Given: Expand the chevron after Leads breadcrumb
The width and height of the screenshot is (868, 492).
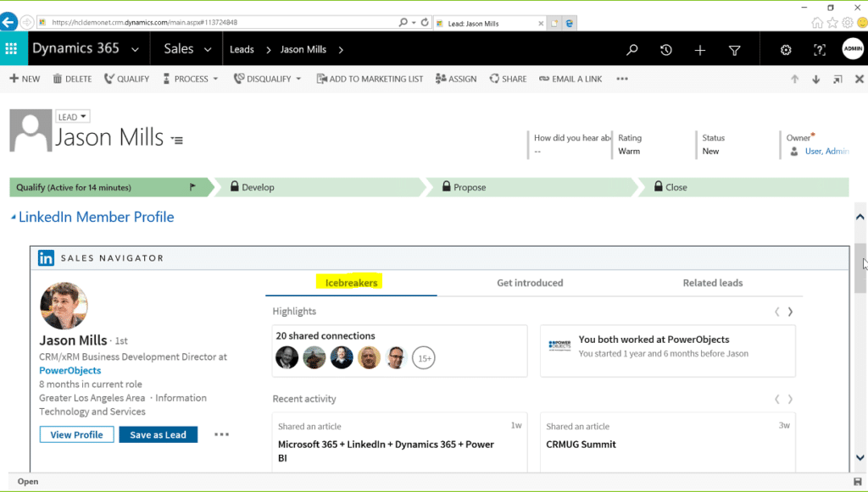Looking at the screenshot, I should point(269,50).
